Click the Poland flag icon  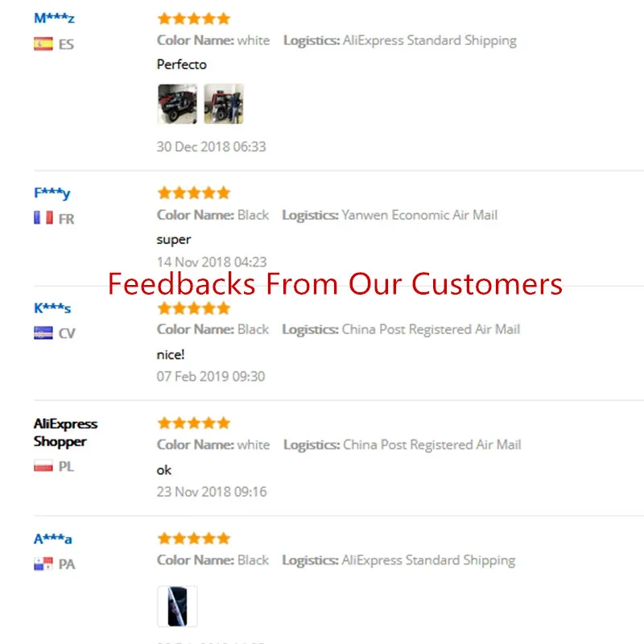coord(43,466)
